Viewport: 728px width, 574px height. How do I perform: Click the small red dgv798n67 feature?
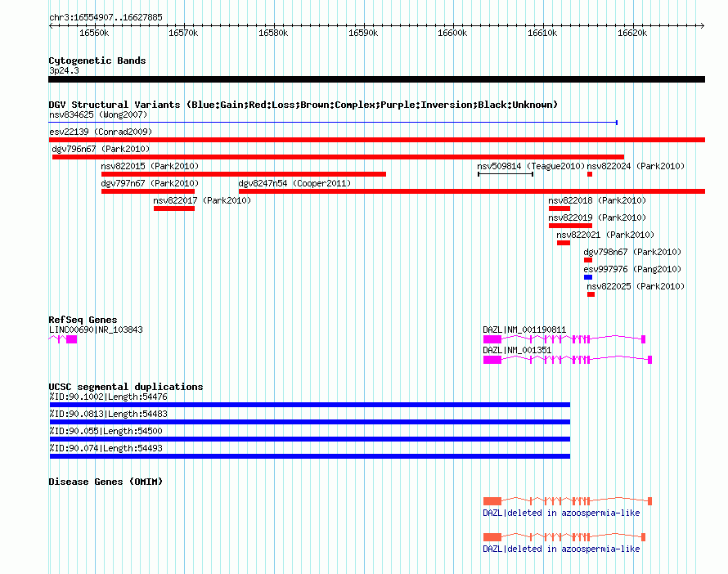pos(588,260)
